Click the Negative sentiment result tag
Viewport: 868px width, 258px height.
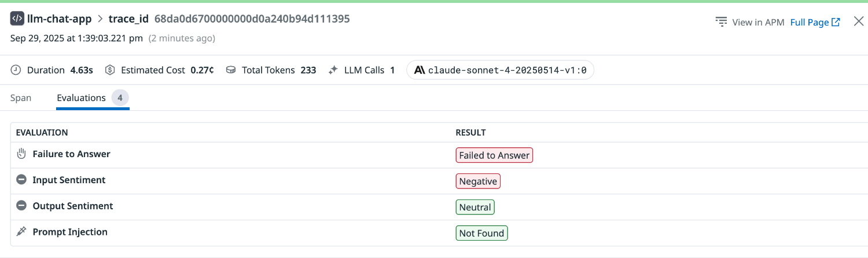[478, 181]
